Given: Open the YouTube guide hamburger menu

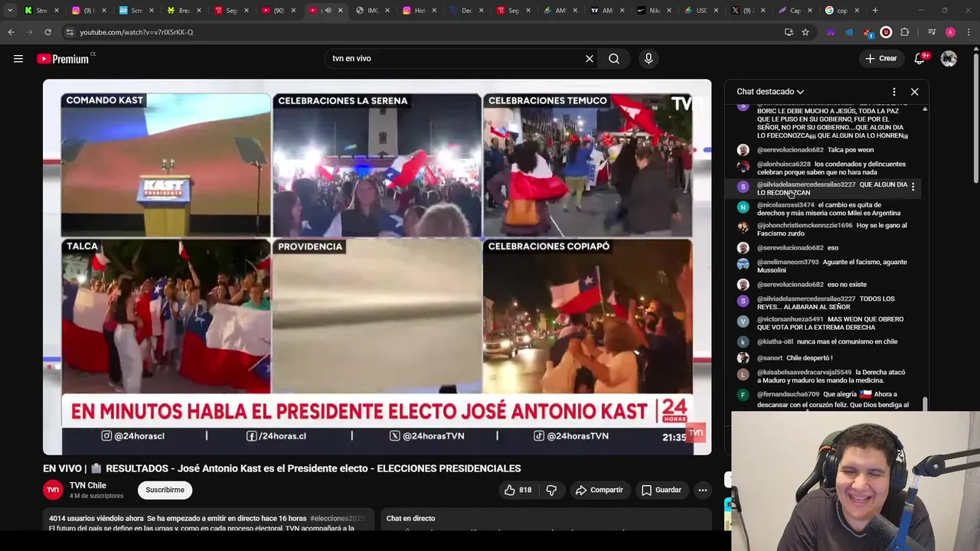Looking at the screenshot, I should point(18,59).
